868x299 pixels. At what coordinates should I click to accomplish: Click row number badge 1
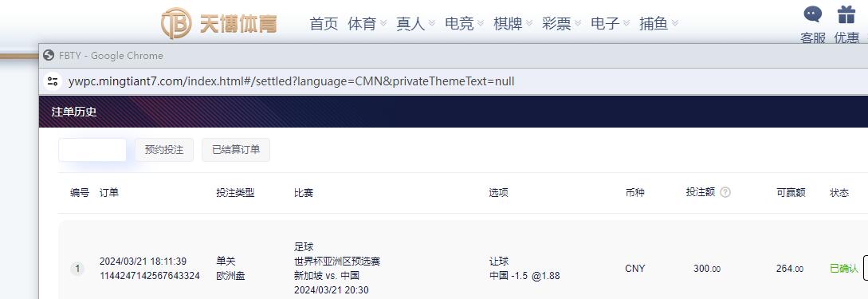tap(77, 269)
